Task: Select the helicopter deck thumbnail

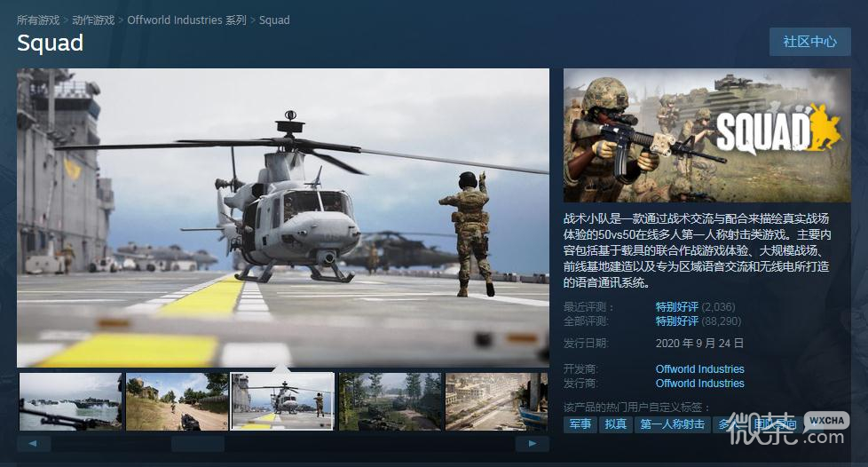Action: point(282,401)
